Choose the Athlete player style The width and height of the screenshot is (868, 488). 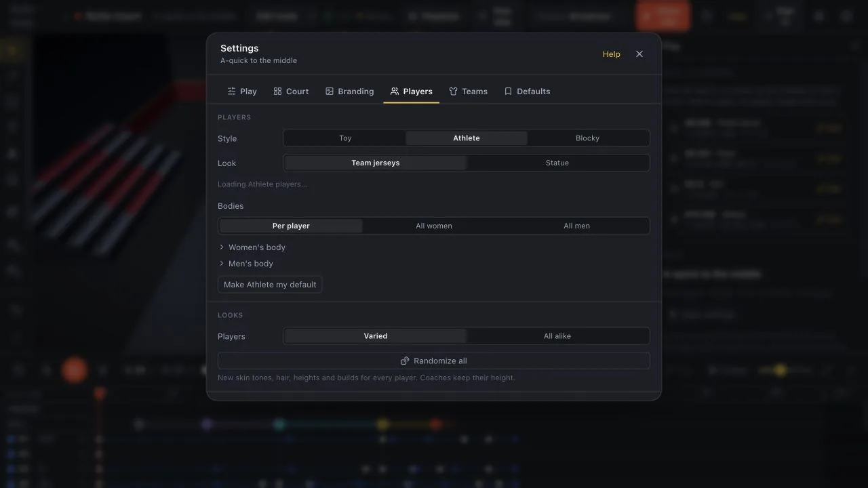(x=467, y=138)
